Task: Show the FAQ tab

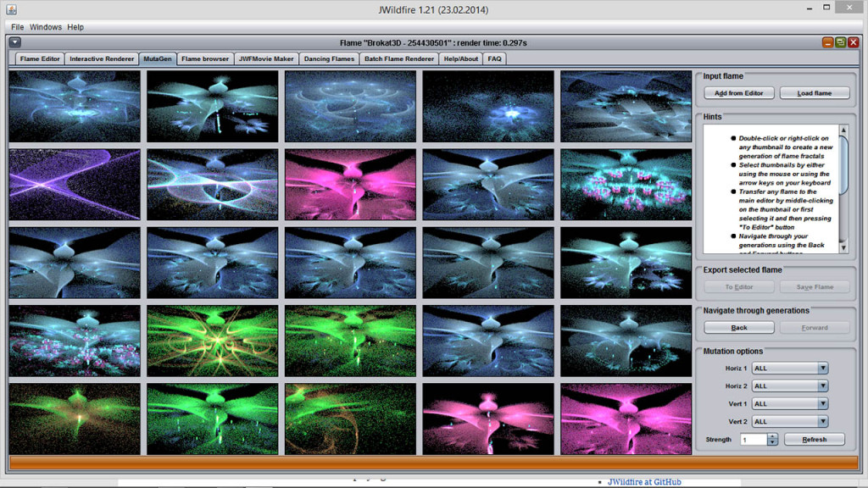Action: tap(494, 58)
